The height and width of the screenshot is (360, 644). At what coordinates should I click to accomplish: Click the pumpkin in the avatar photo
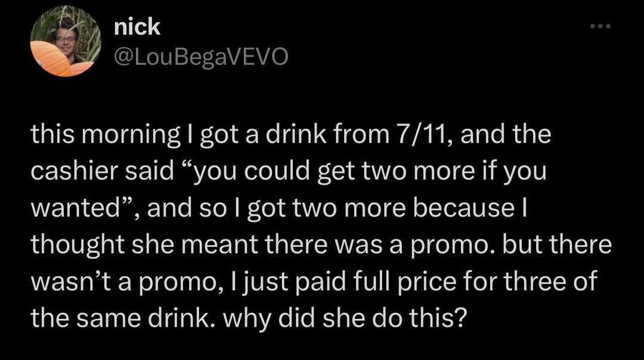pyautogui.click(x=51, y=58)
